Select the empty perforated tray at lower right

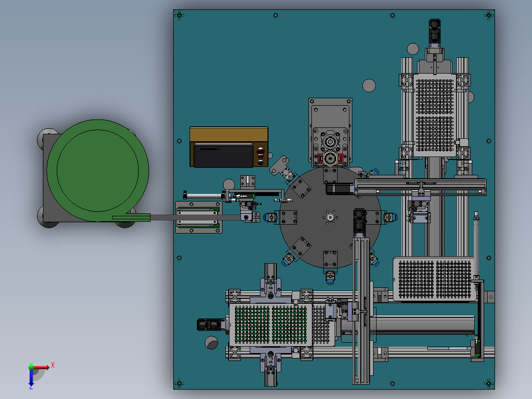[435, 279]
